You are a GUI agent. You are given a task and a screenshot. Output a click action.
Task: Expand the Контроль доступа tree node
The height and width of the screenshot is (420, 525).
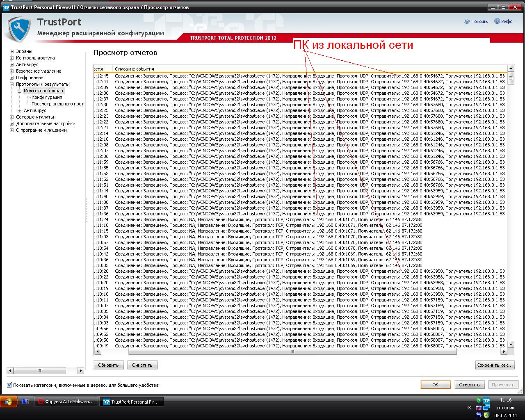click(12, 58)
